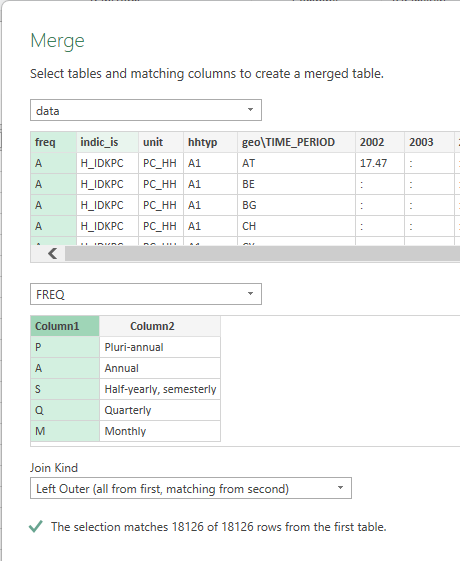460x561 pixels.
Task: Click the Half-yearly, semesterly cell
Action: [160, 389]
